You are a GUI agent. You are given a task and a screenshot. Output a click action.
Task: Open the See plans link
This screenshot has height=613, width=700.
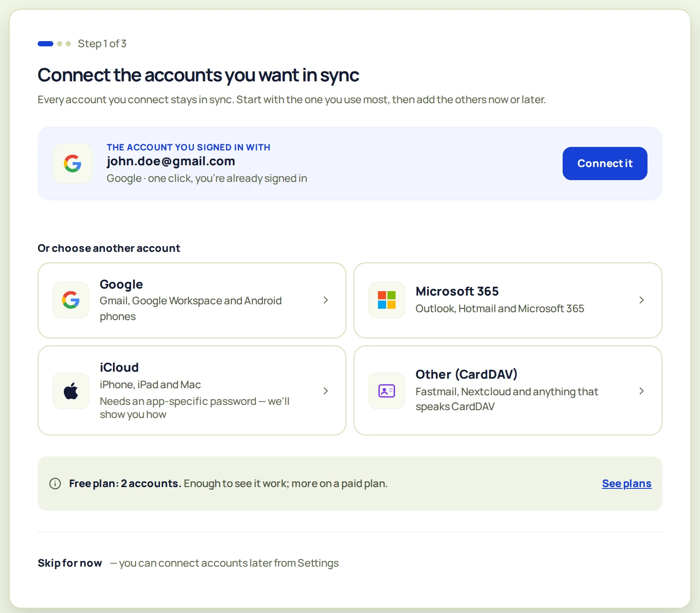tap(626, 484)
